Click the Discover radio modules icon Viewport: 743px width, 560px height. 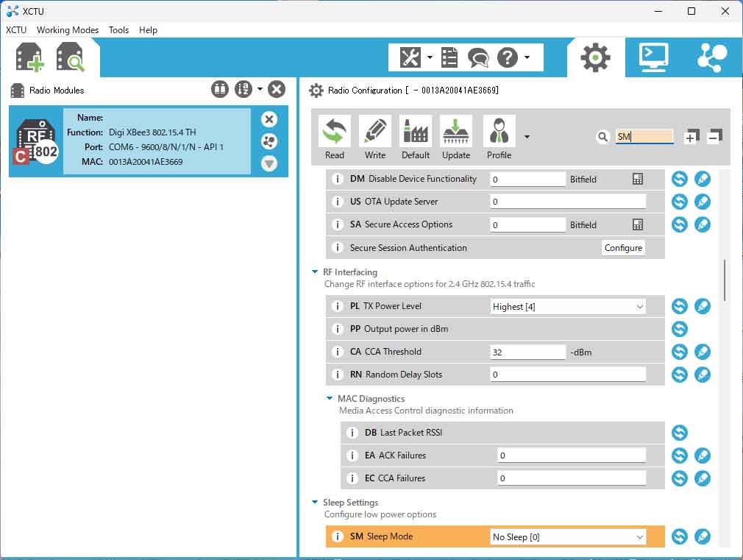tap(71, 57)
